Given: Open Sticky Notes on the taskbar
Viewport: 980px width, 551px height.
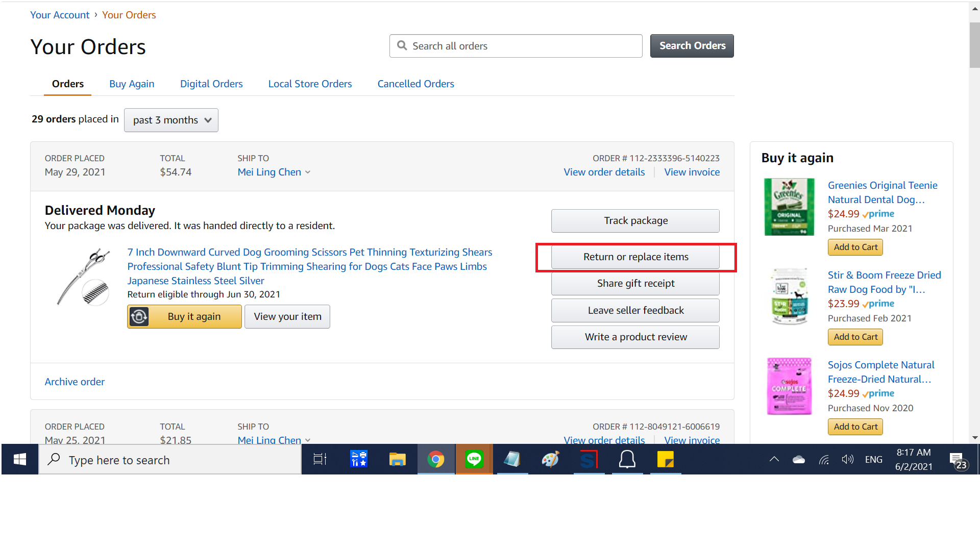Looking at the screenshot, I should click(x=666, y=460).
